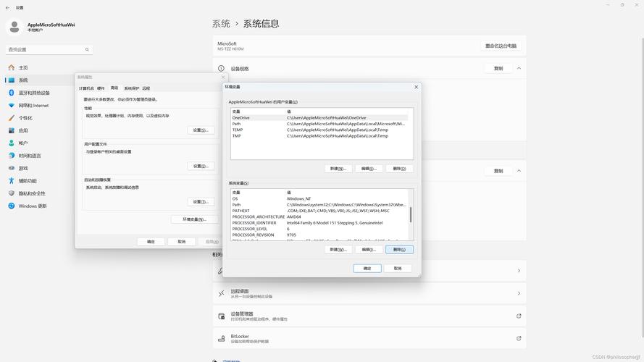Click the 远程桌面 remote desktop icon
This screenshot has width=644, height=362.
[x=222, y=293]
